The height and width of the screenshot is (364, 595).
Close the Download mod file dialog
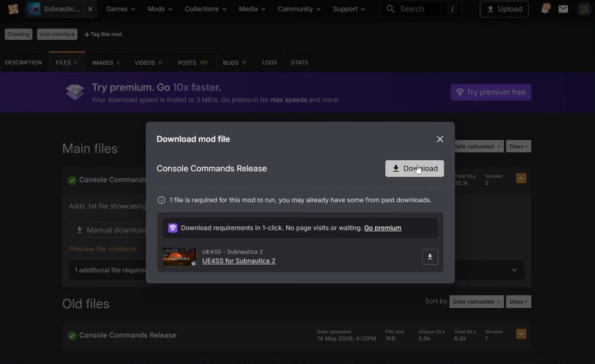[x=440, y=139]
